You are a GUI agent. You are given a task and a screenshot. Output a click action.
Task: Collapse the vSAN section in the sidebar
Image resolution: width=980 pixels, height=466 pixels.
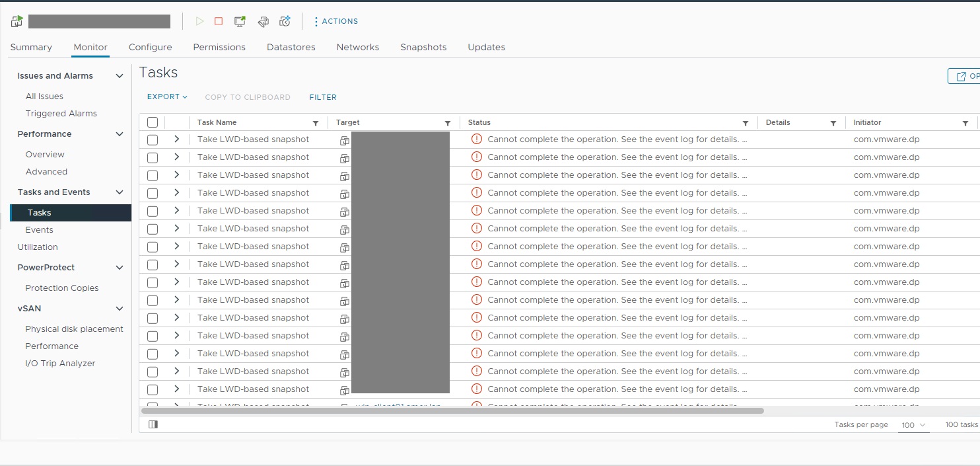(120, 309)
